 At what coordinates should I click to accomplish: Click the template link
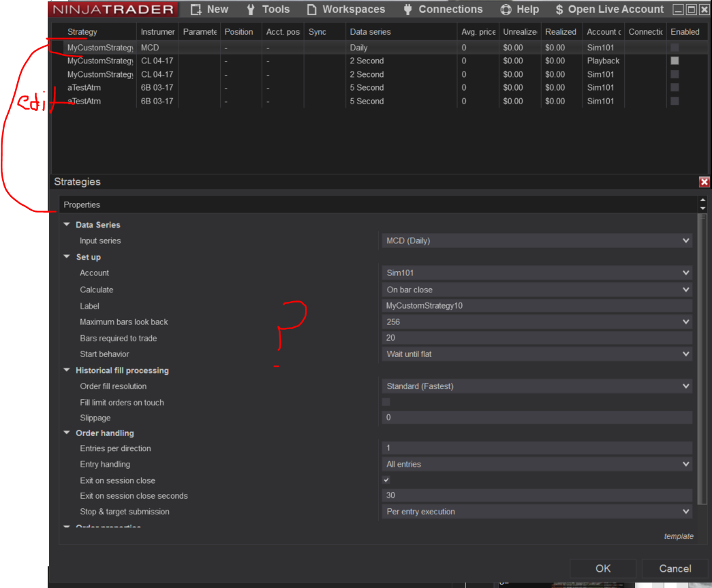[679, 536]
